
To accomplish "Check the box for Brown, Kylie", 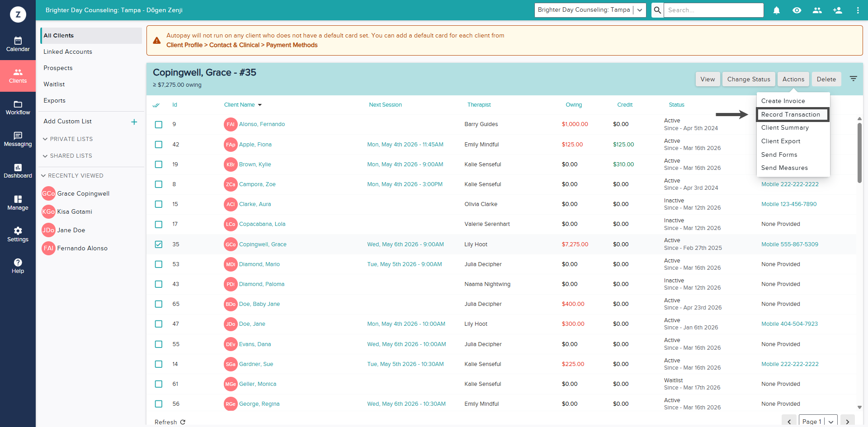I will [159, 164].
